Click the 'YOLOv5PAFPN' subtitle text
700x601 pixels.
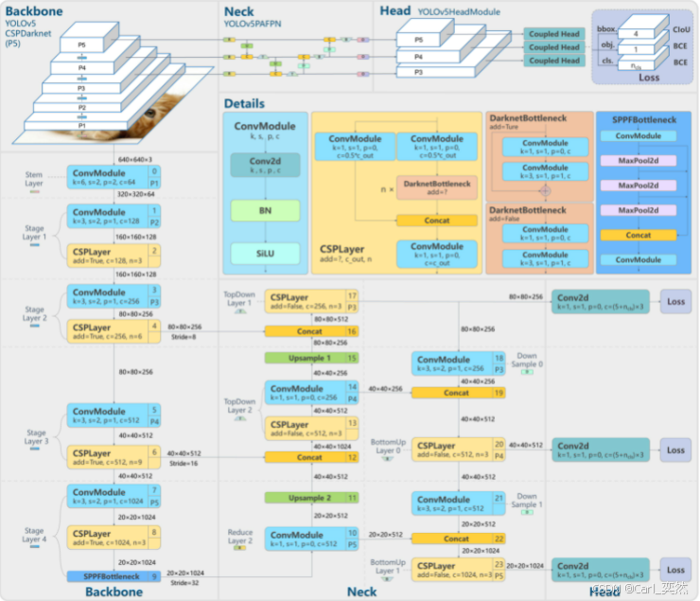pos(253,24)
